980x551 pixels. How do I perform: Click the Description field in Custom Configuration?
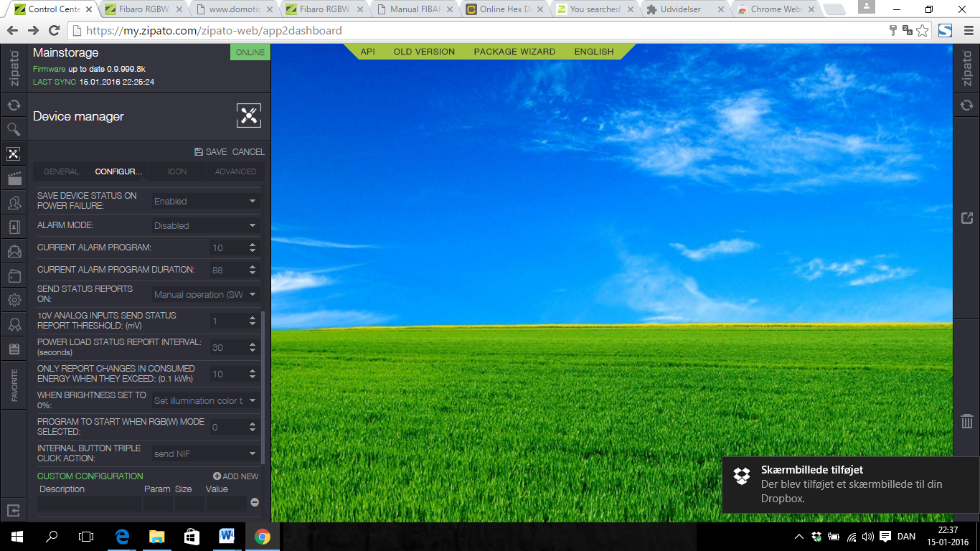pyautogui.click(x=89, y=503)
